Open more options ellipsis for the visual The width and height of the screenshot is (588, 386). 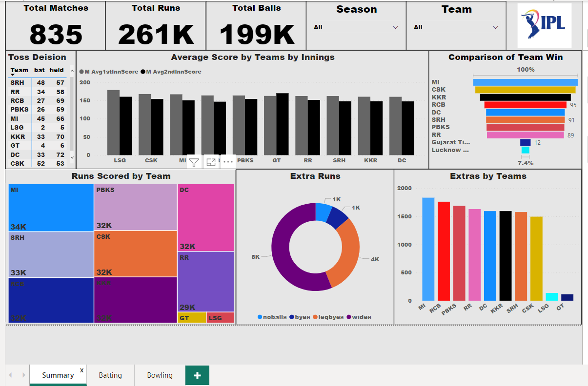(227, 161)
